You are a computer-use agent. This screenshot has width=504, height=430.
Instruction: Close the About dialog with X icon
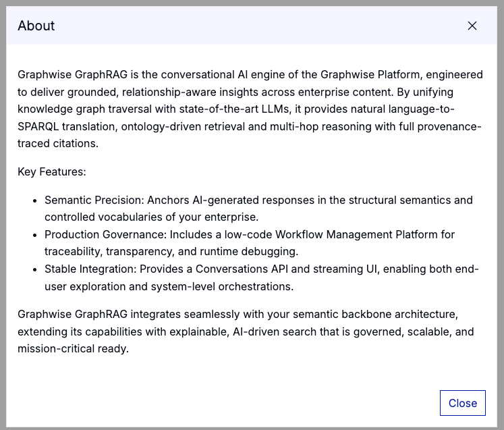click(x=472, y=26)
